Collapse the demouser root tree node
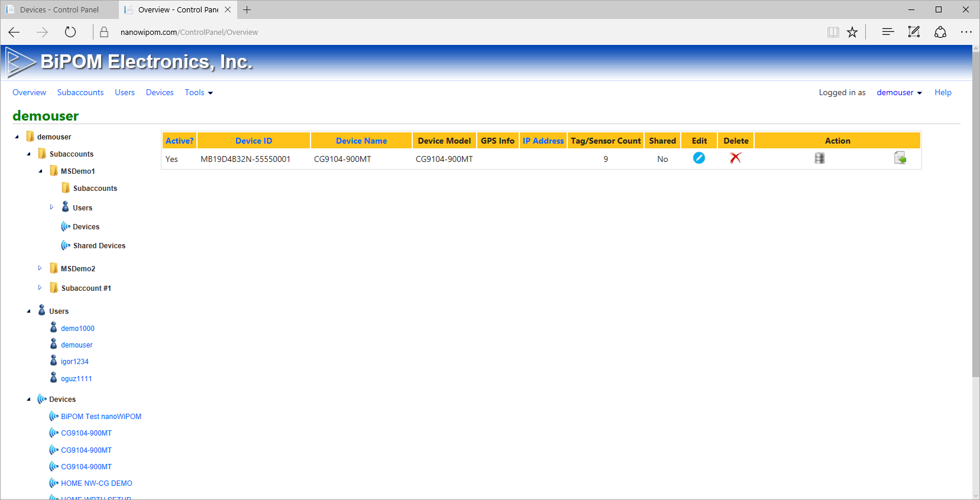 (17, 137)
